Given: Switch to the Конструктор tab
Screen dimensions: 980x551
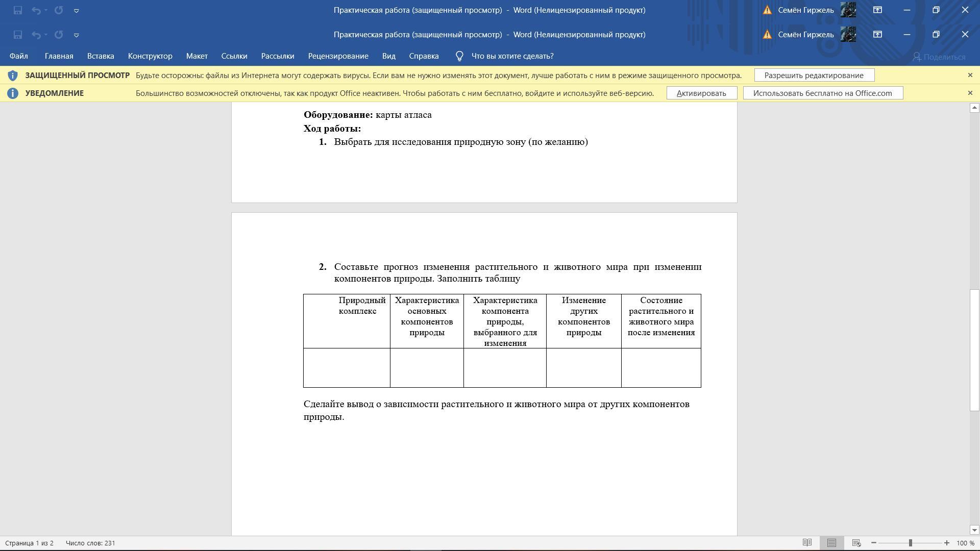Looking at the screenshot, I should (150, 56).
